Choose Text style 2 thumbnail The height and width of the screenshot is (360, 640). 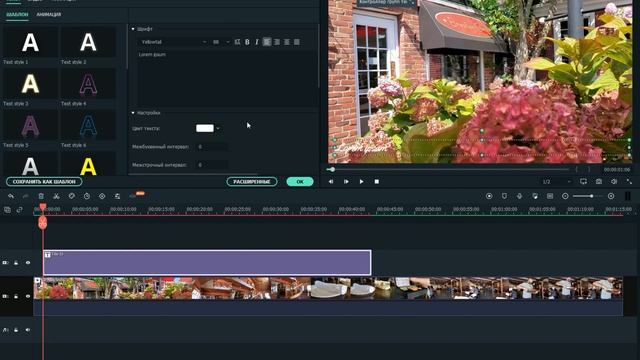tap(88, 42)
